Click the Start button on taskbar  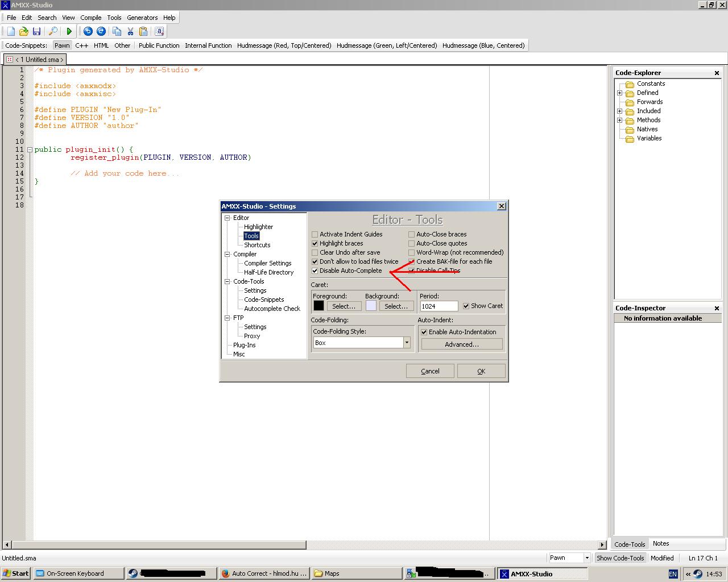click(16, 573)
